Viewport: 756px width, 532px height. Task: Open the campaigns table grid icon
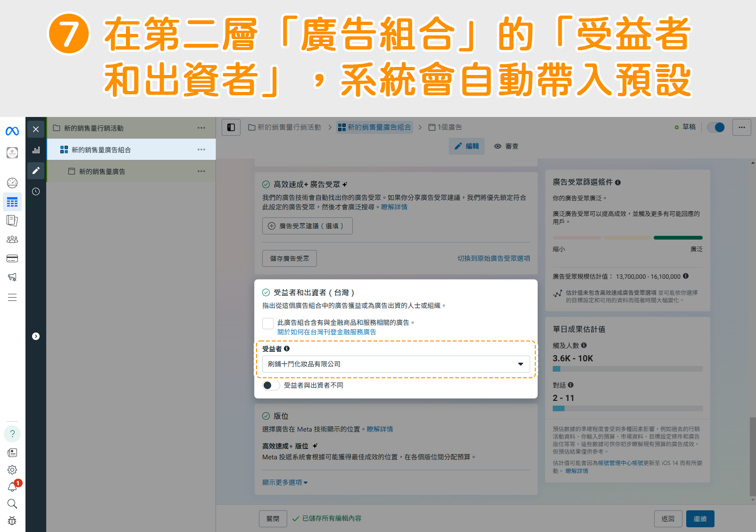coord(12,202)
